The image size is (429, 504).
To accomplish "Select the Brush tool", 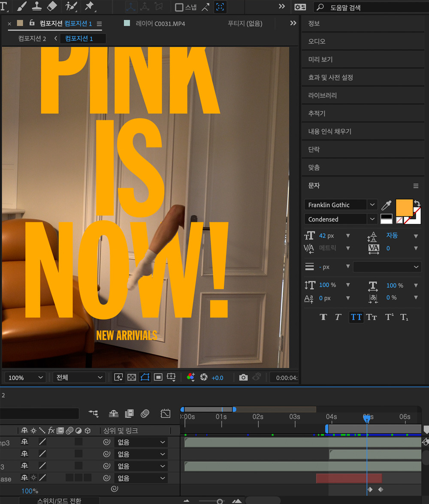I will 21,6.
